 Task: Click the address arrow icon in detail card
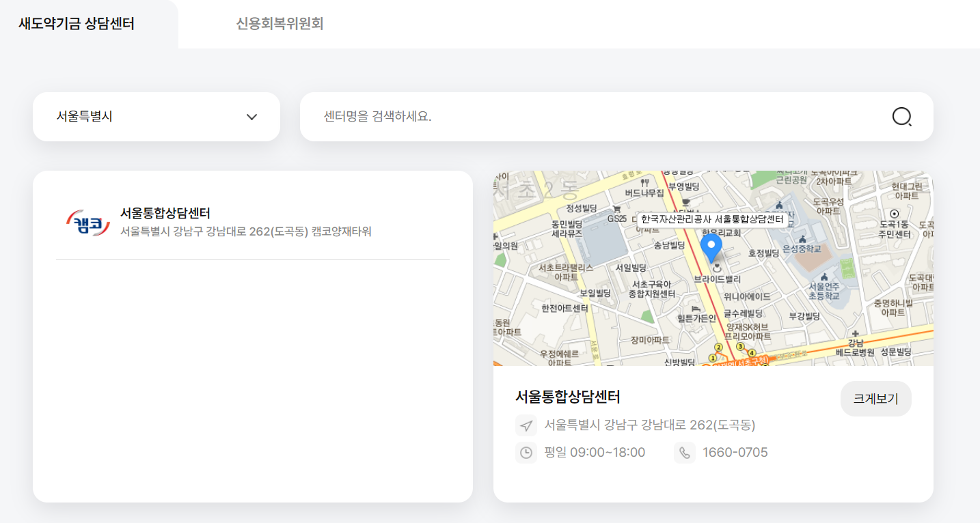[526, 425]
